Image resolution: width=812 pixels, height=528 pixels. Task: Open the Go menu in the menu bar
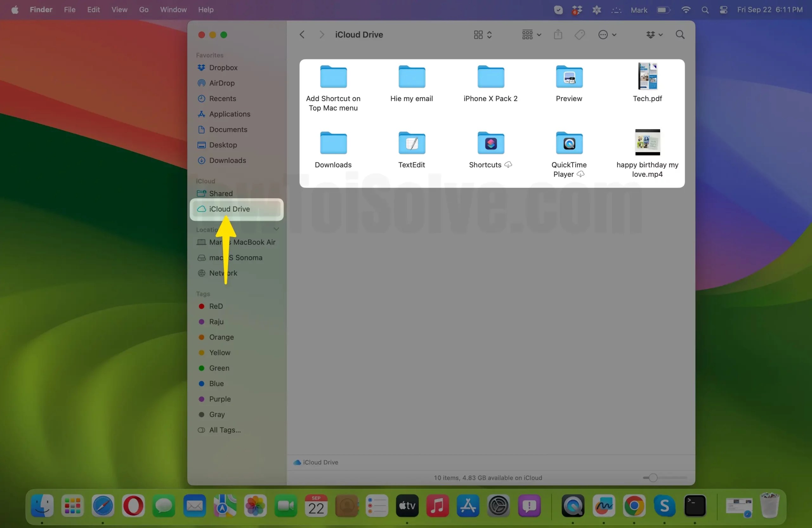coord(143,10)
